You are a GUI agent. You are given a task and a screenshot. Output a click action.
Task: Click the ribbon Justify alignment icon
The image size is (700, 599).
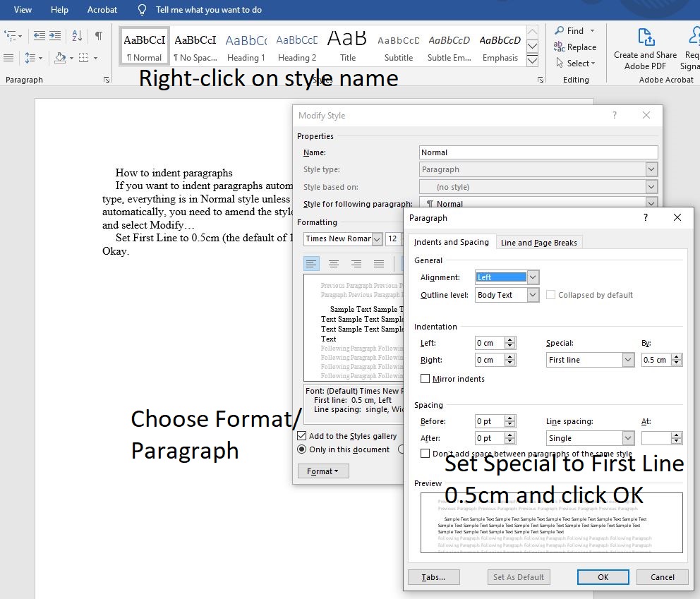[x=8, y=58]
